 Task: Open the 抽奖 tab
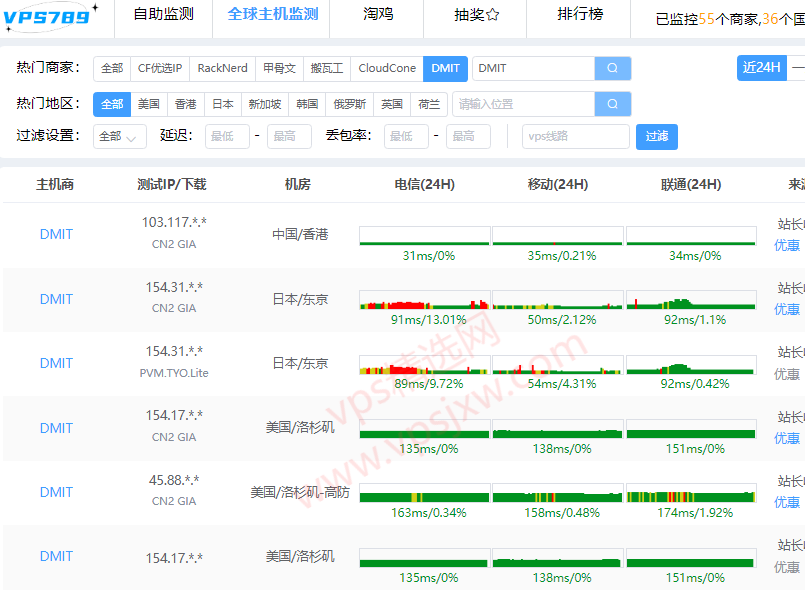[x=476, y=14]
